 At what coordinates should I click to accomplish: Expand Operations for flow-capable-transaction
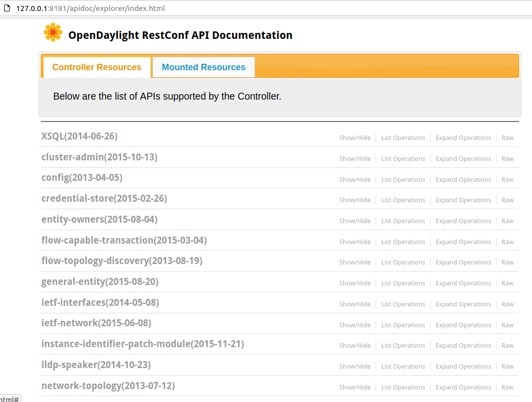click(x=463, y=242)
